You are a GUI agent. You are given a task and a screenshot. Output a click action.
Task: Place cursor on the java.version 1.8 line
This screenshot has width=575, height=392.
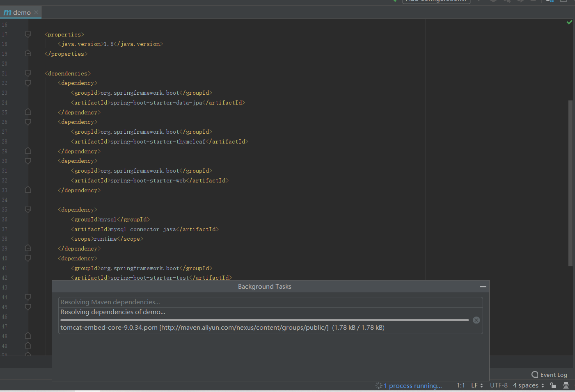point(110,44)
